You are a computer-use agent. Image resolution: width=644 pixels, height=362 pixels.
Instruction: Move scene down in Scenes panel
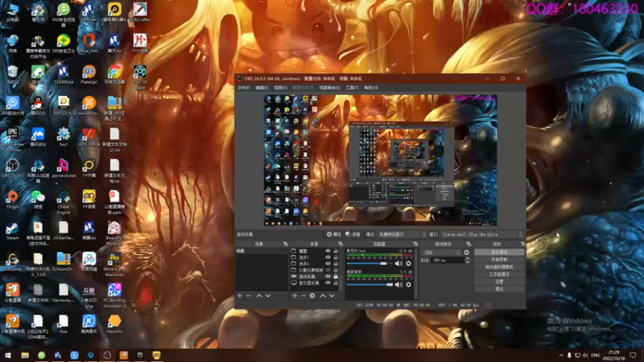268,295
